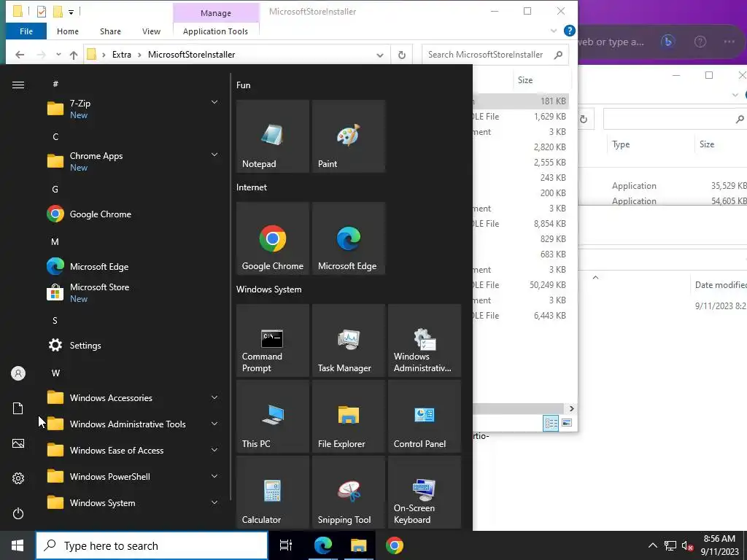Open Task Manager tile
The height and width of the screenshot is (560, 747).
pyautogui.click(x=348, y=341)
